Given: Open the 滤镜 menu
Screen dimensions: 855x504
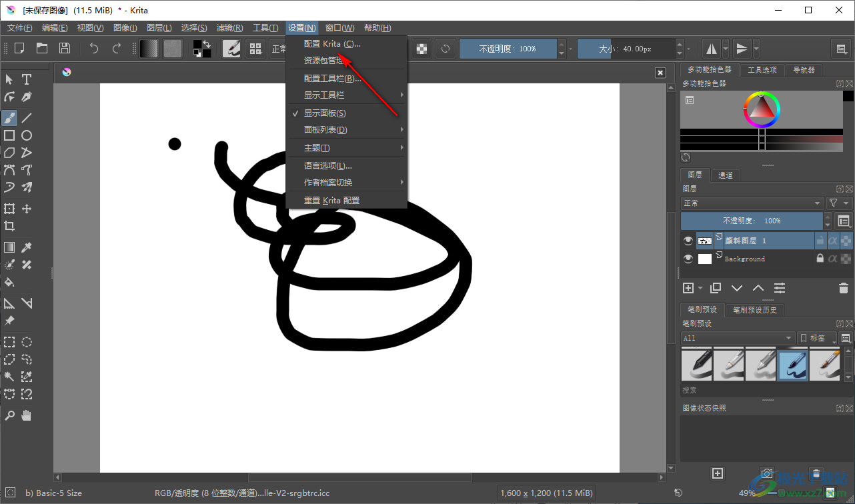Looking at the screenshot, I should [229, 28].
